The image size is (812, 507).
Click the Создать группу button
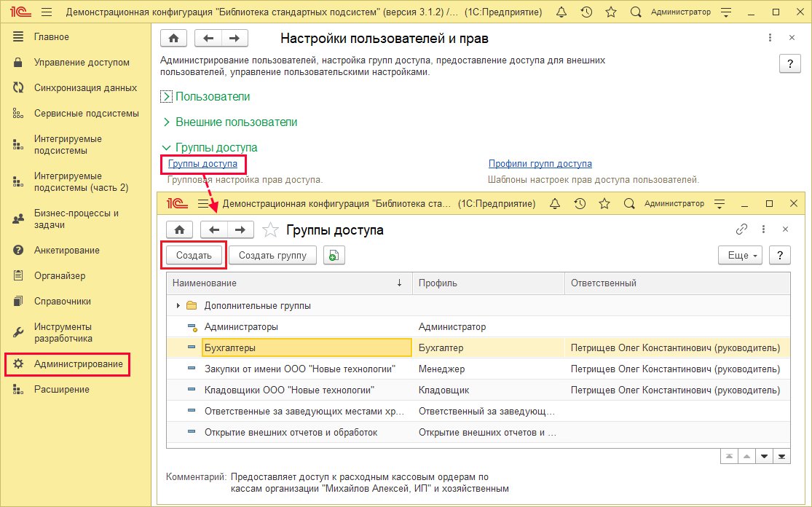point(272,255)
